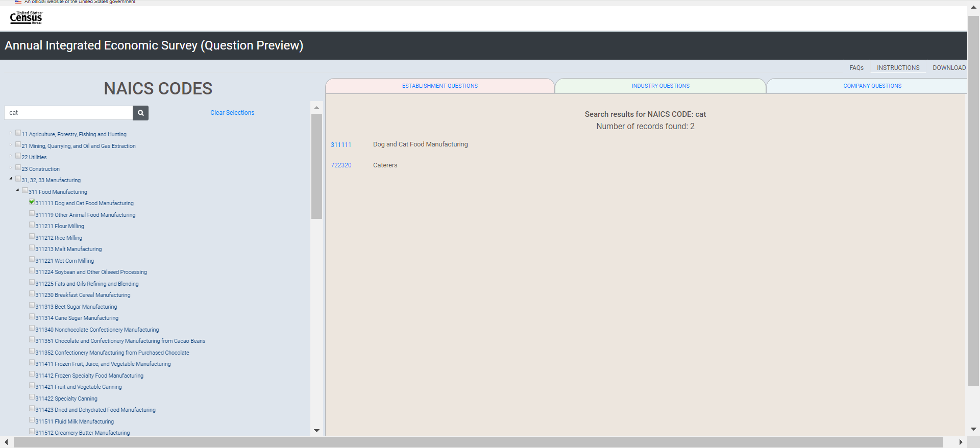Collapse the 31, 32, 33 Manufacturing node

pos(11,179)
